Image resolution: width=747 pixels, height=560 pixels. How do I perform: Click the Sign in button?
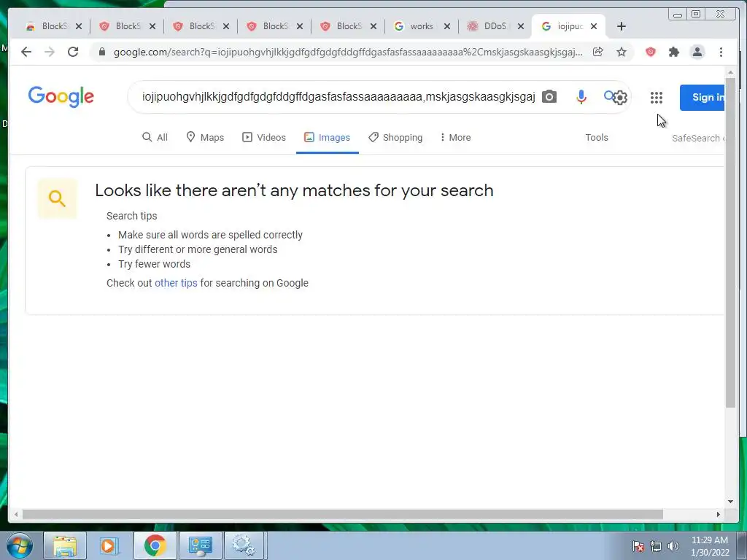coord(703,98)
